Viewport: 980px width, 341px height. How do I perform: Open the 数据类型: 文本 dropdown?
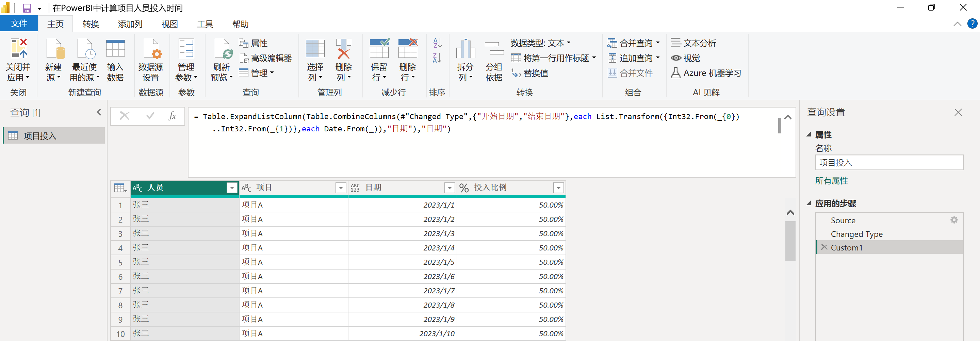click(x=541, y=43)
